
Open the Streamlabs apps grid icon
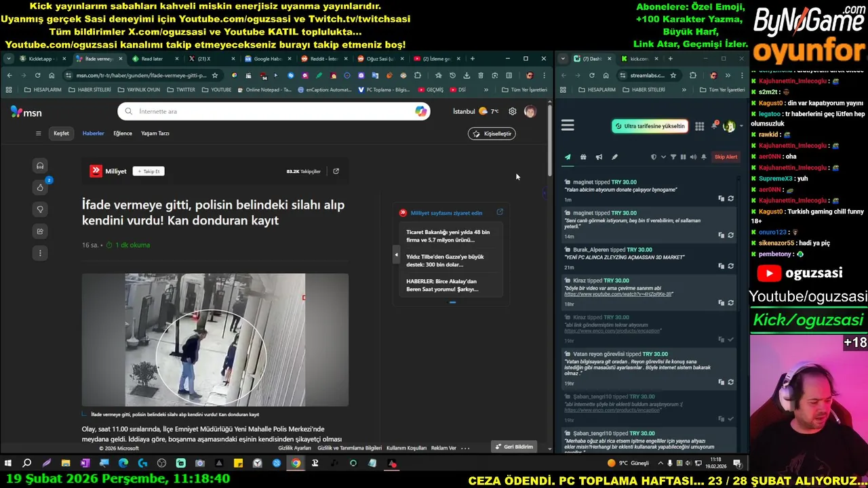[x=699, y=126]
